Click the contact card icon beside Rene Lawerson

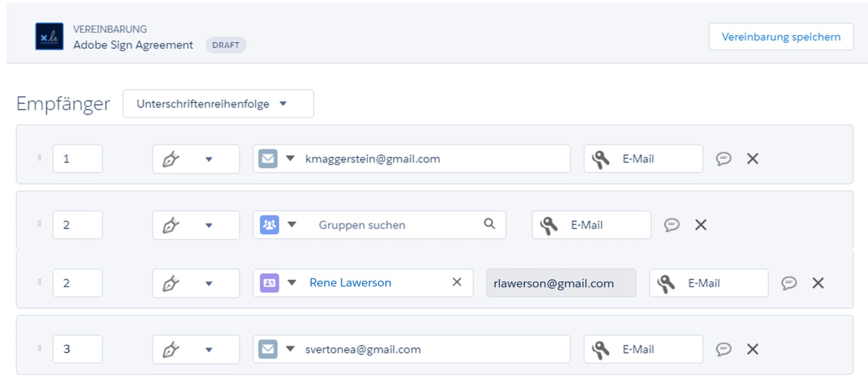click(269, 283)
